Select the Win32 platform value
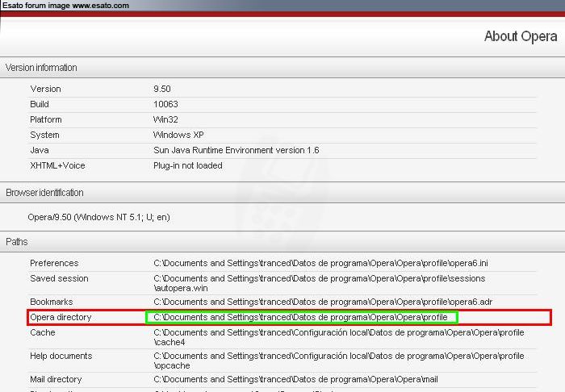Viewport: 565px width, 392px height. point(165,119)
